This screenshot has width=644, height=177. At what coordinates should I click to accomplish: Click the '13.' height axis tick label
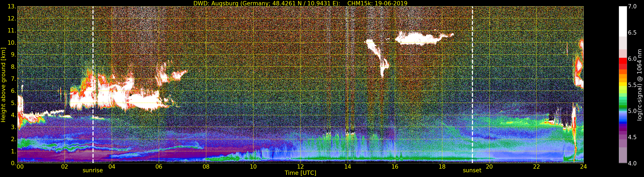pos(12,6)
